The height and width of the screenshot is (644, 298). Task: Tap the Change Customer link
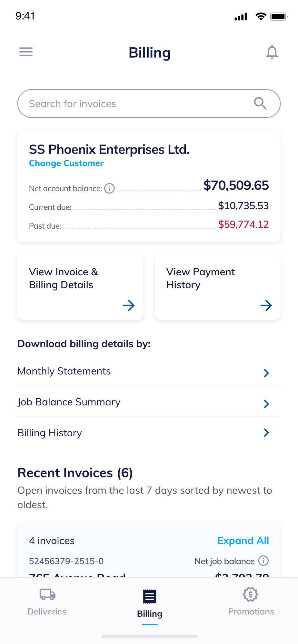click(66, 163)
